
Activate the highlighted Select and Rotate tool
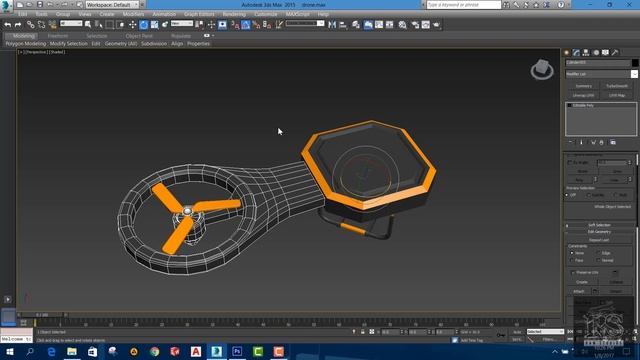coord(144,25)
